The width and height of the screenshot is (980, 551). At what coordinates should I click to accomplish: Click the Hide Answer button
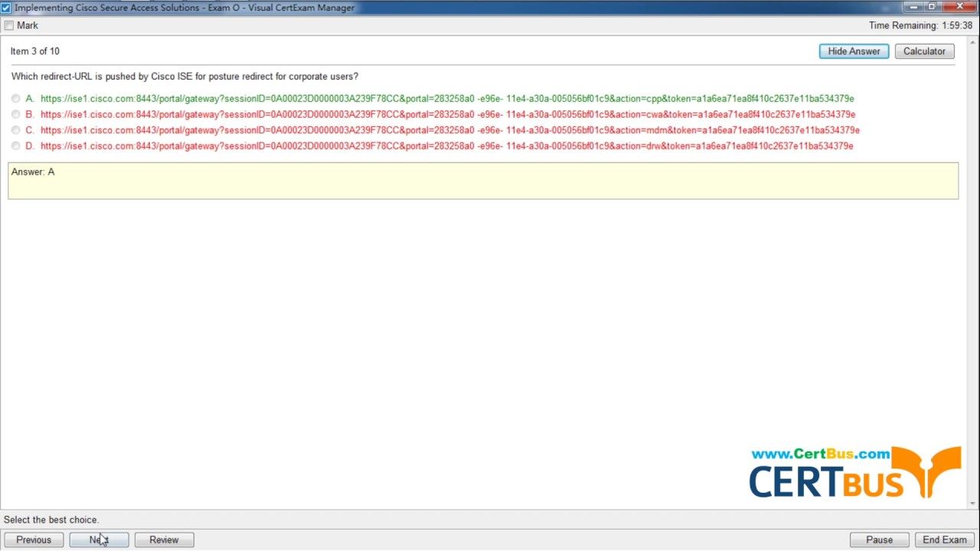(854, 51)
